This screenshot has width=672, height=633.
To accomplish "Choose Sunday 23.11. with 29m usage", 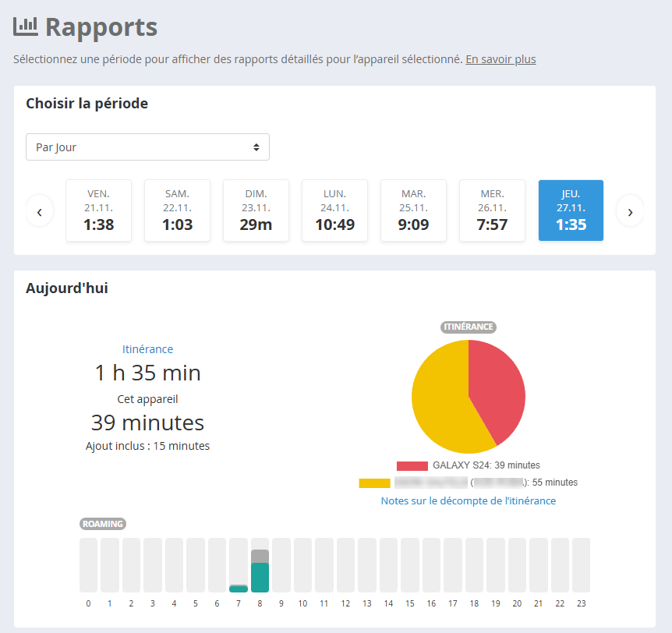I will click(x=256, y=210).
